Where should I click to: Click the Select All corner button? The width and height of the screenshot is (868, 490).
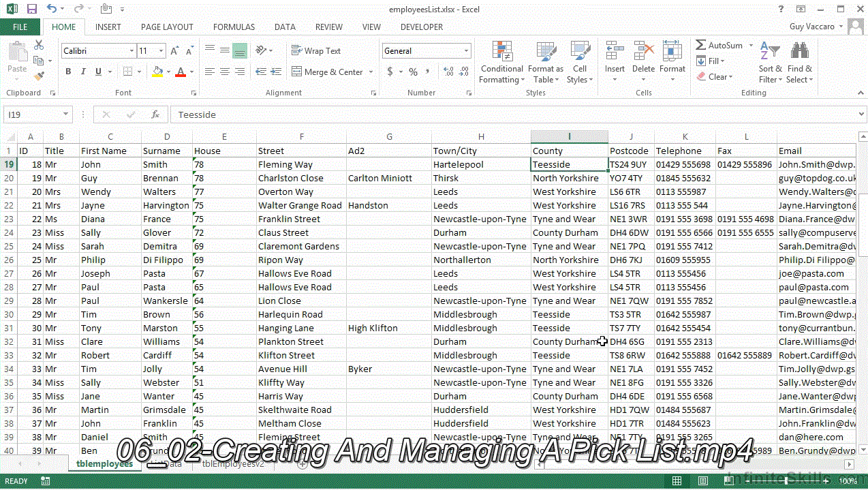coord(9,136)
